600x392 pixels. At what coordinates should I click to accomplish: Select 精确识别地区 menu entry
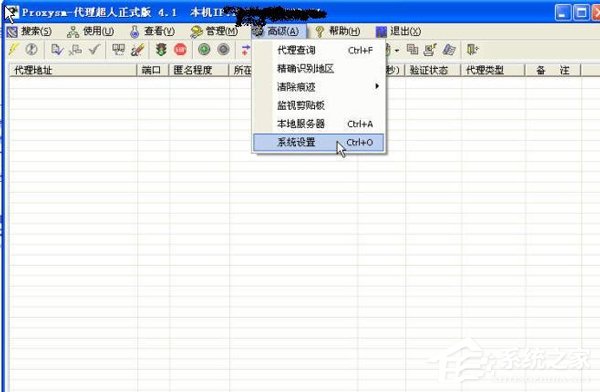coord(318,69)
